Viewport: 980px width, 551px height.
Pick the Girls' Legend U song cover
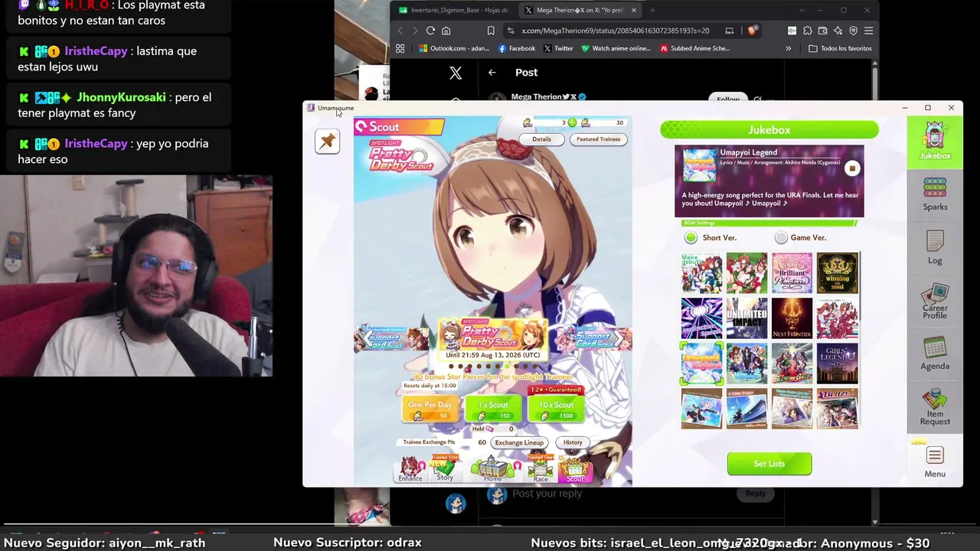pos(837,364)
